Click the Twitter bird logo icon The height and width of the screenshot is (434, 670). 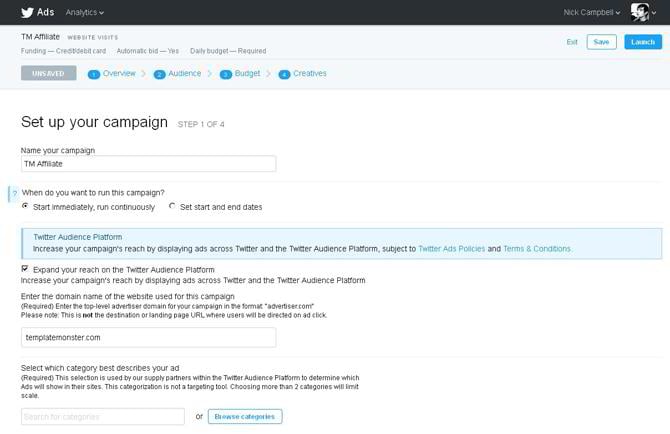click(29, 12)
